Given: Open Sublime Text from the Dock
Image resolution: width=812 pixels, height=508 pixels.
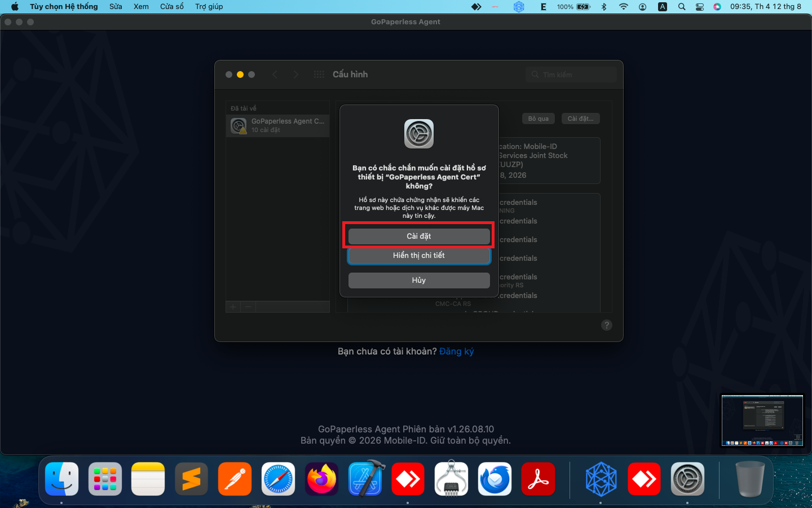Looking at the screenshot, I should pos(192,479).
